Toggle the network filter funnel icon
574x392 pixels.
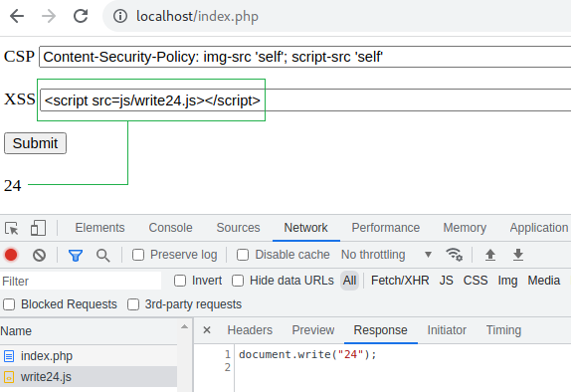76,255
